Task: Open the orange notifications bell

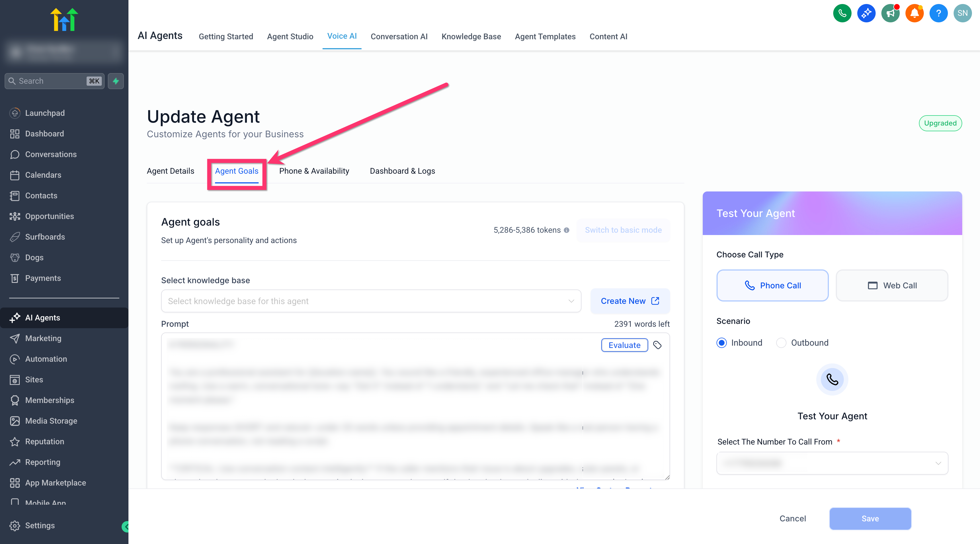Action: (x=914, y=13)
